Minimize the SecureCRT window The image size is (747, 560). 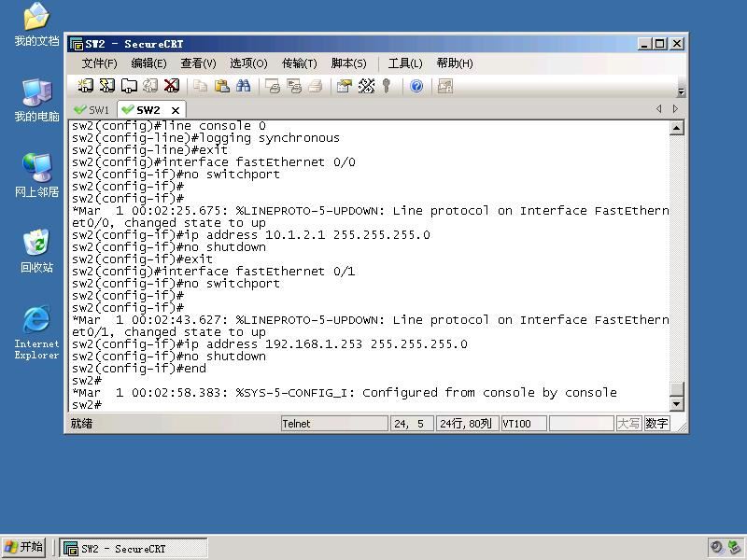(644, 44)
